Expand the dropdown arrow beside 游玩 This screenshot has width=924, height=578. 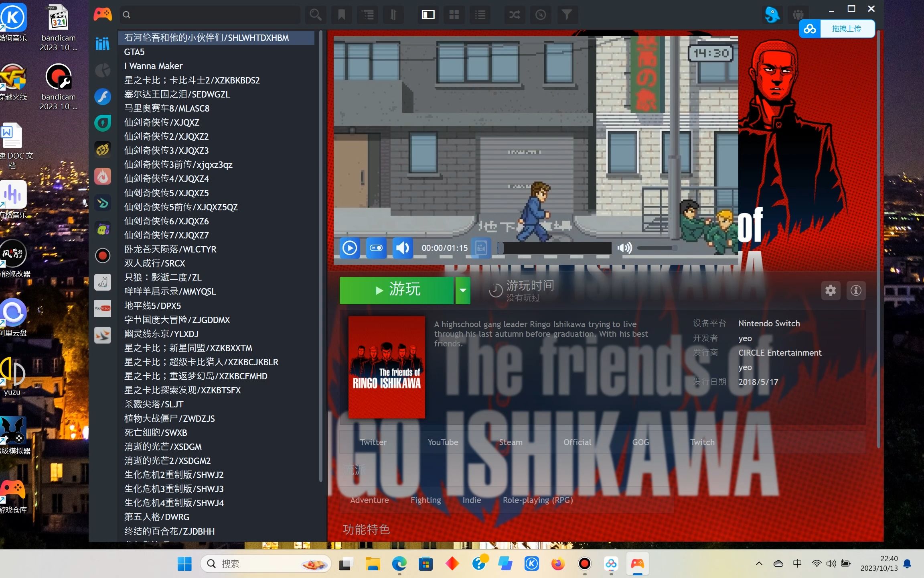pos(463,290)
